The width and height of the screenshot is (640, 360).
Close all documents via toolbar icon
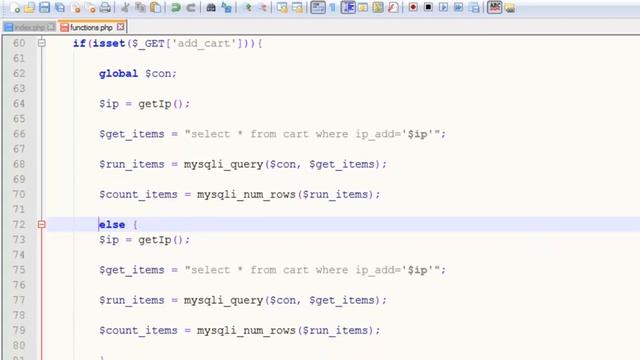click(91, 7)
